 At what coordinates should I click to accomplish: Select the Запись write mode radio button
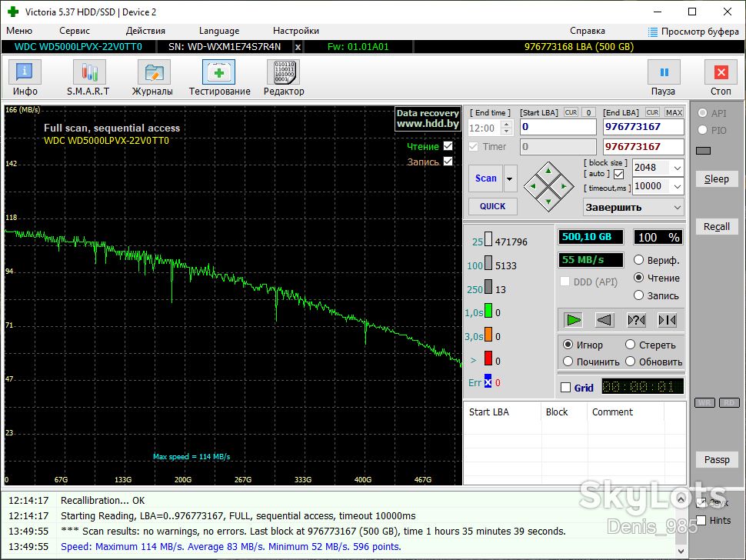tap(638, 295)
